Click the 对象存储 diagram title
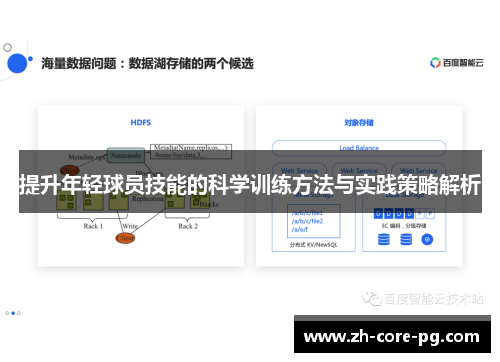Screen dimensions: 500x362 359,123
